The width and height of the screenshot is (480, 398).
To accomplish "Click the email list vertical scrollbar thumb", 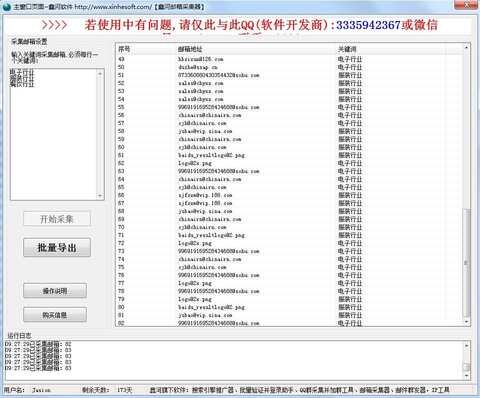I will click(466, 263).
